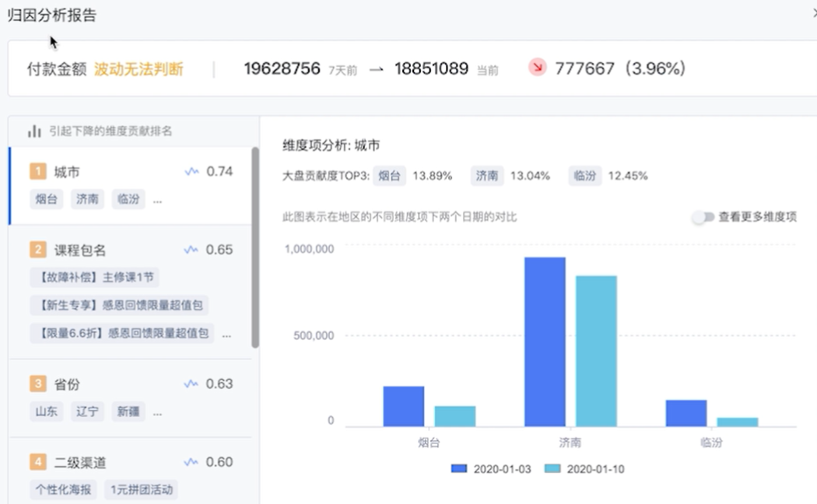
Task: Click the 新疆 tag under 省份
Action: click(x=128, y=412)
